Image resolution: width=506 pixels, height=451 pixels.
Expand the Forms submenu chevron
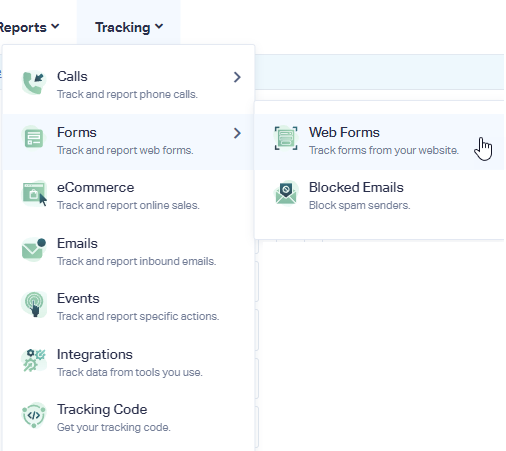[237, 133]
